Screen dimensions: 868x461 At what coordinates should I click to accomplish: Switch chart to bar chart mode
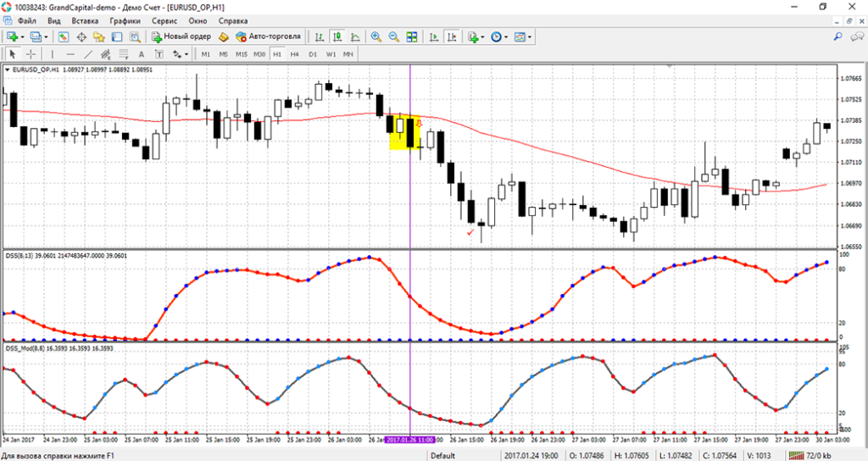(319, 37)
